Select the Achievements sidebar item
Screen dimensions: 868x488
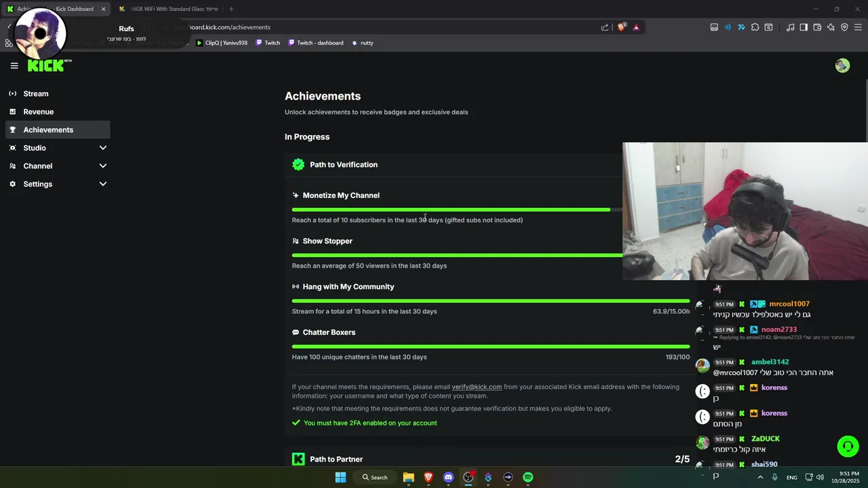coord(58,129)
